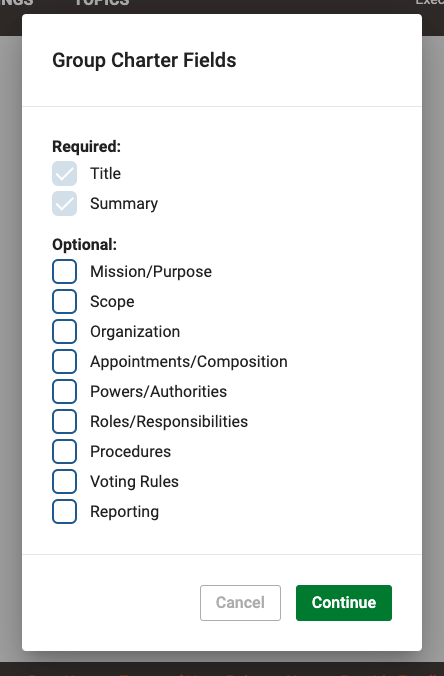Image resolution: width=444 pixels, height=676 pixels.
Task: Tick the Organization checkbox
Action: point(65,332)
